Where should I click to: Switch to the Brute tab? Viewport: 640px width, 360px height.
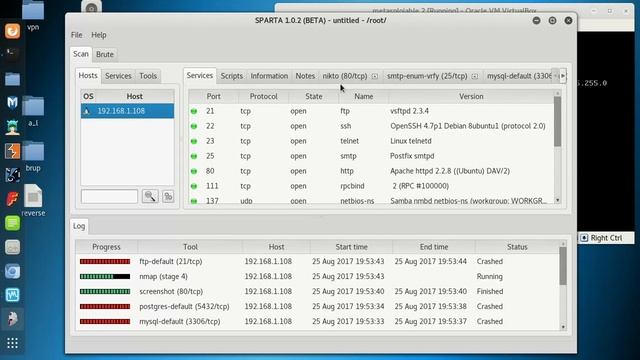pos(104,54)
